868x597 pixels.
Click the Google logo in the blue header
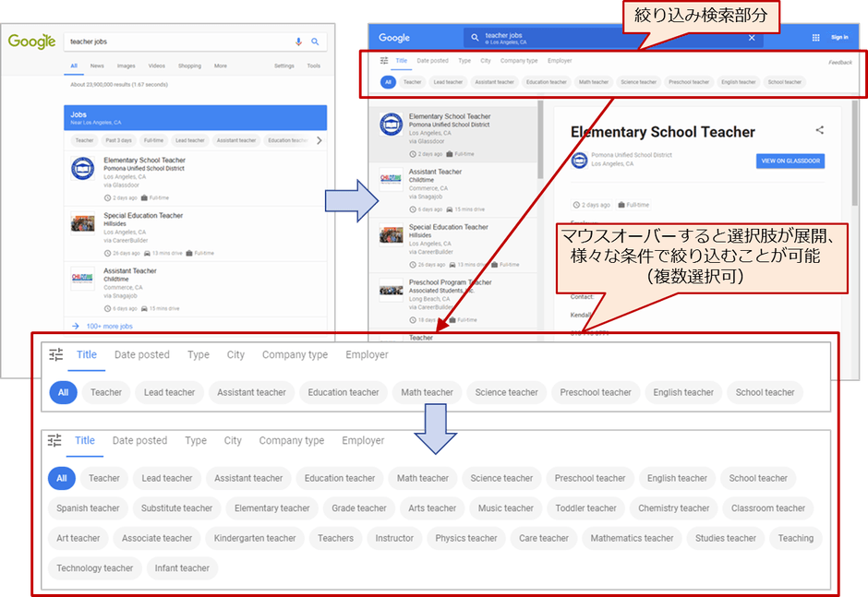pyautogui.click(x=396, y=36)
